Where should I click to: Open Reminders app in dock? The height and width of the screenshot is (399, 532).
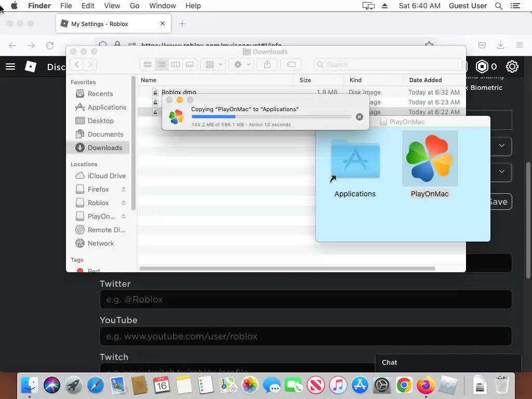coord(206,385)
